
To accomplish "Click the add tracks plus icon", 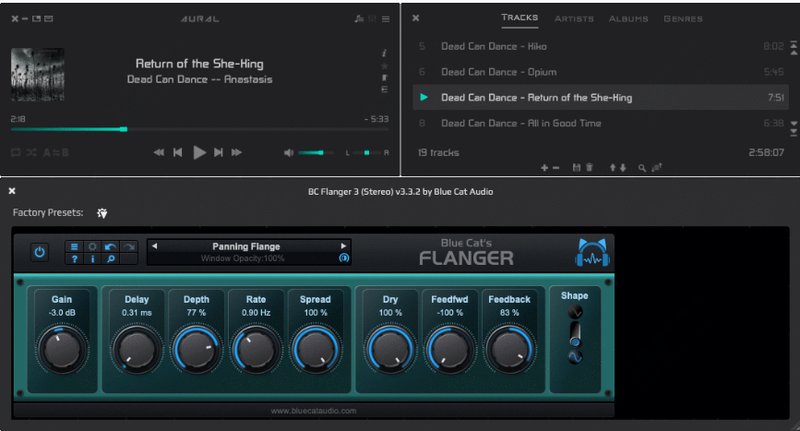I will pos(544,168).
